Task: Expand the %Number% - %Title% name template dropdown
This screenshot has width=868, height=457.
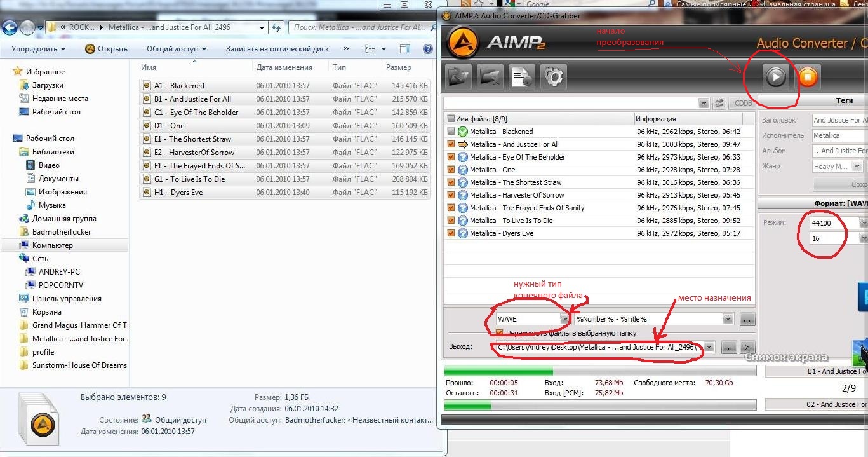Action: pyautogui.click(x=728, y=319)
